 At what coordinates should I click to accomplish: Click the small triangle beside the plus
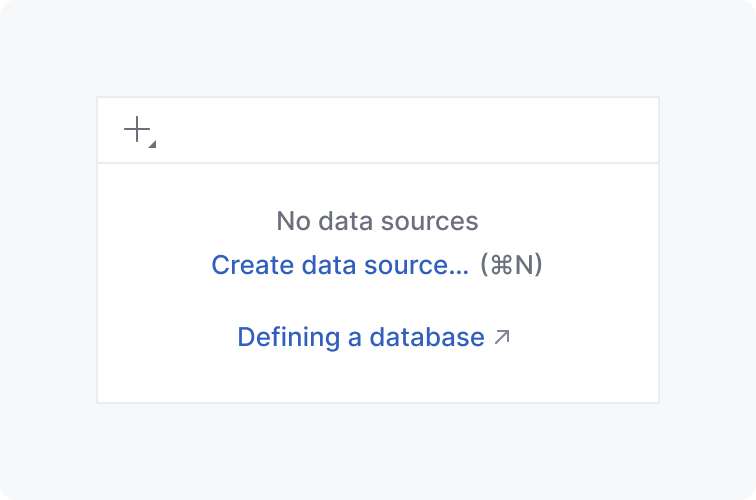[x=152, y=145]
